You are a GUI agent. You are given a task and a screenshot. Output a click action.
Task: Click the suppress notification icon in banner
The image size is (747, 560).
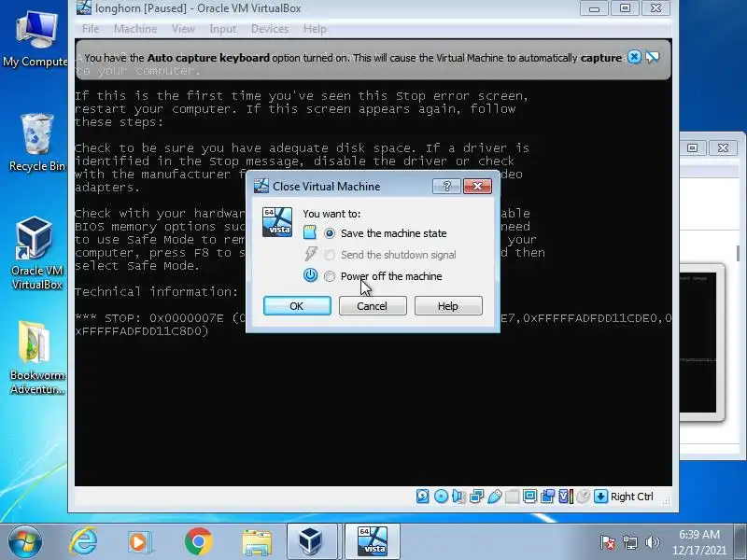click(x=652, y=57)
